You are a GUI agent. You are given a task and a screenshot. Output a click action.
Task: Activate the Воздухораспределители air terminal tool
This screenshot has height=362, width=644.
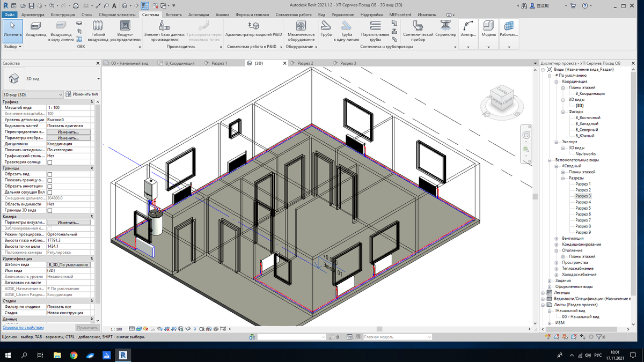(125, 30)
